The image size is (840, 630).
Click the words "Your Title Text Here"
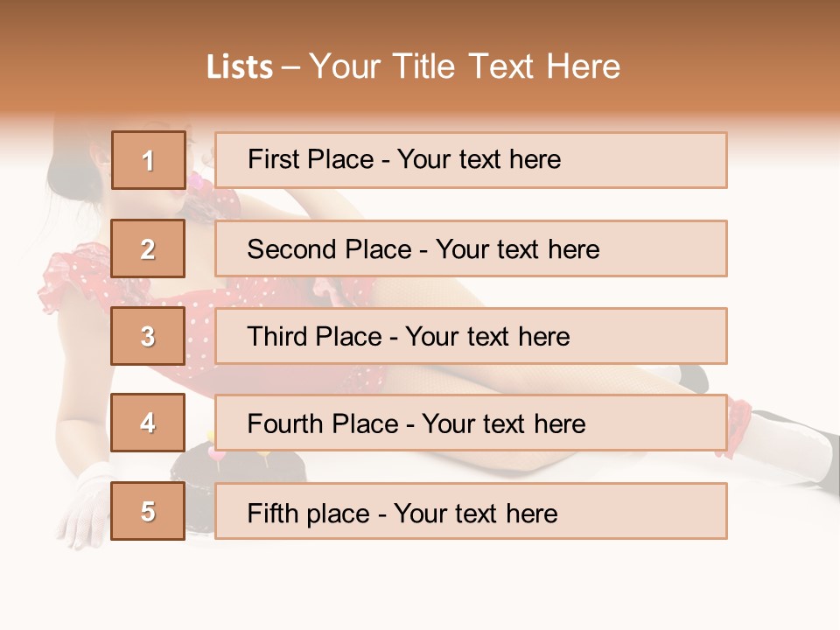pos(465,66)
